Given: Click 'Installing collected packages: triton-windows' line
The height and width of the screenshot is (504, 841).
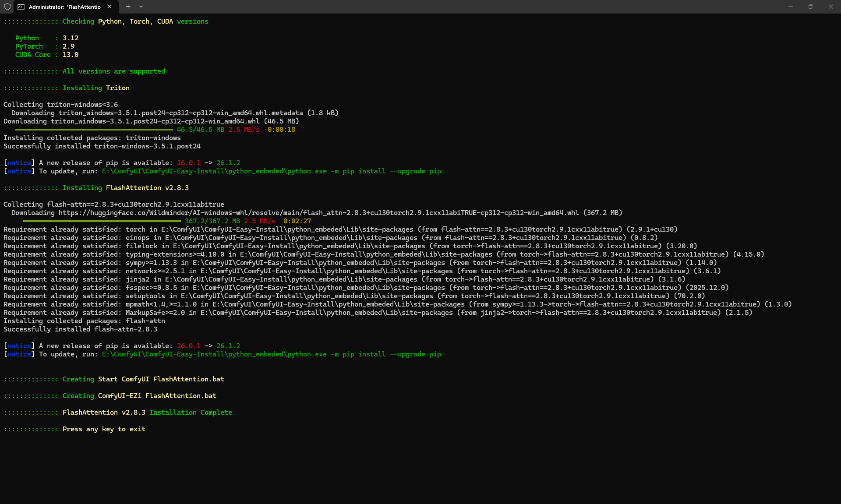Looking at the screenshot, I should click(x=92, y=138).
